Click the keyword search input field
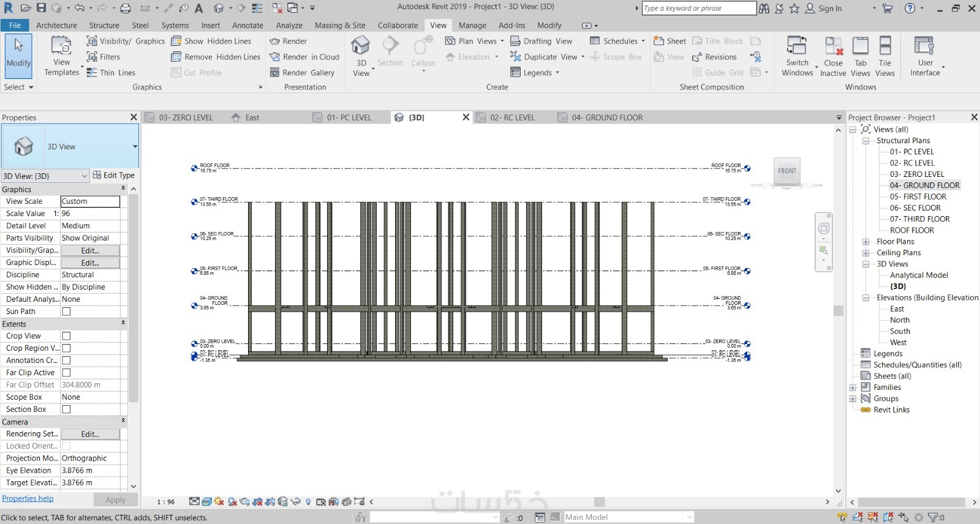This screenshot has width=980, height=524. [x=699, y=8]
